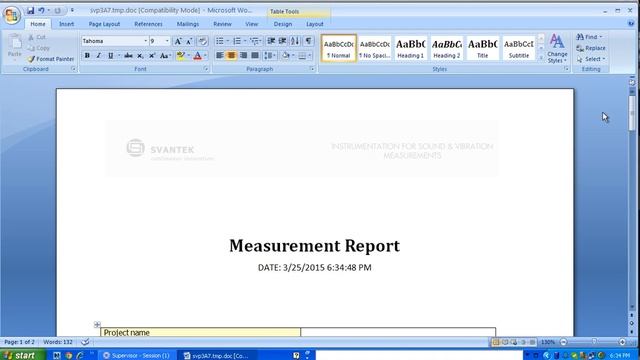Open the Page Layout tab
Image resolution: width=640 pixels, height=360 pixels.
(104, 24)
